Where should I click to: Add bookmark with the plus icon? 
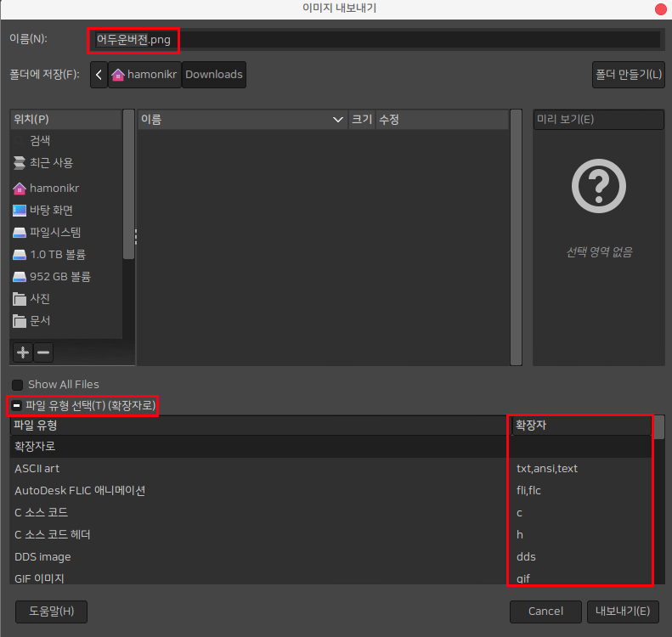click(x=22, y=352)
